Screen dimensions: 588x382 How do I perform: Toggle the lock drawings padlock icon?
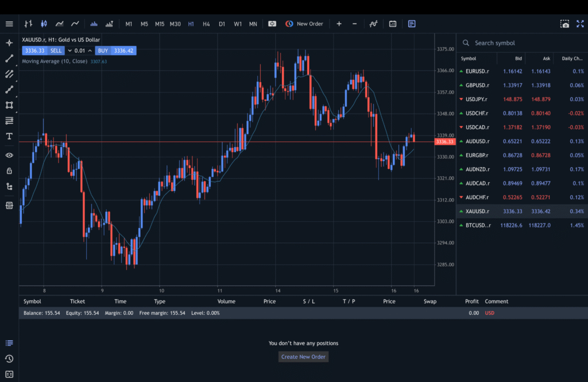pyautogui.click(x=9, y=171)
